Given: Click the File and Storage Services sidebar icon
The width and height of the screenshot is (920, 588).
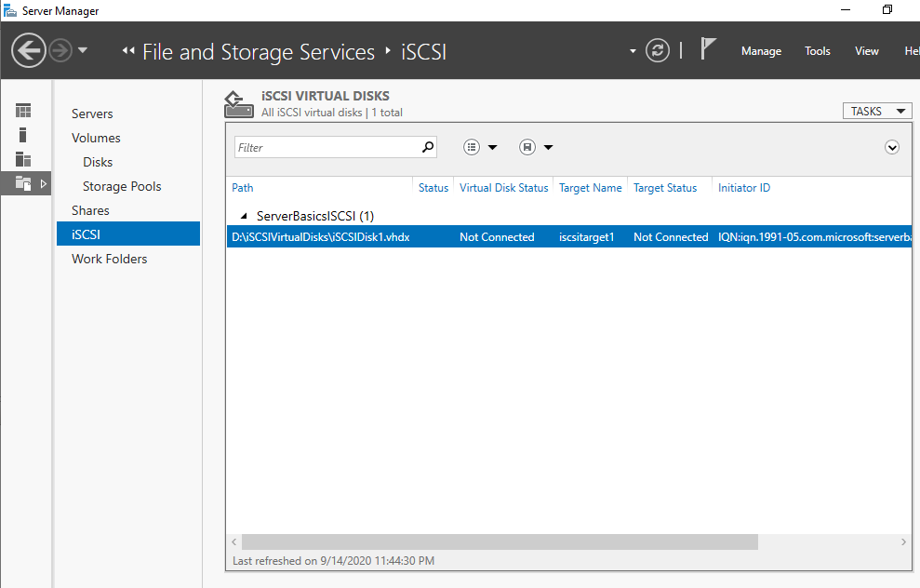Looking at the screenshot, I should pyautogui.click(x=23, y=183).
